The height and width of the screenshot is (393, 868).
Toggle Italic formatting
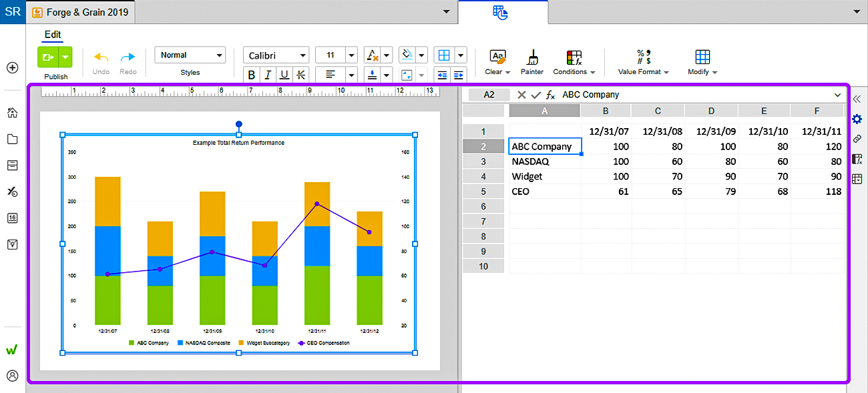[268, 75]
